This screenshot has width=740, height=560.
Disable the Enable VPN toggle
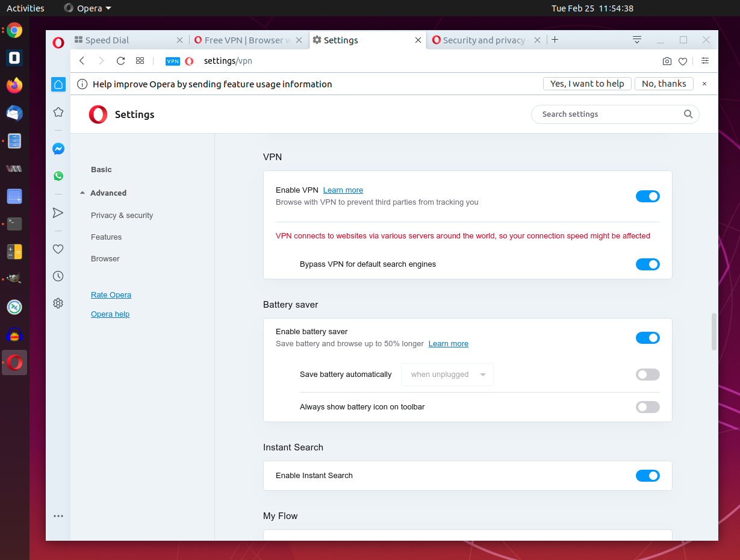coord(647,196)
